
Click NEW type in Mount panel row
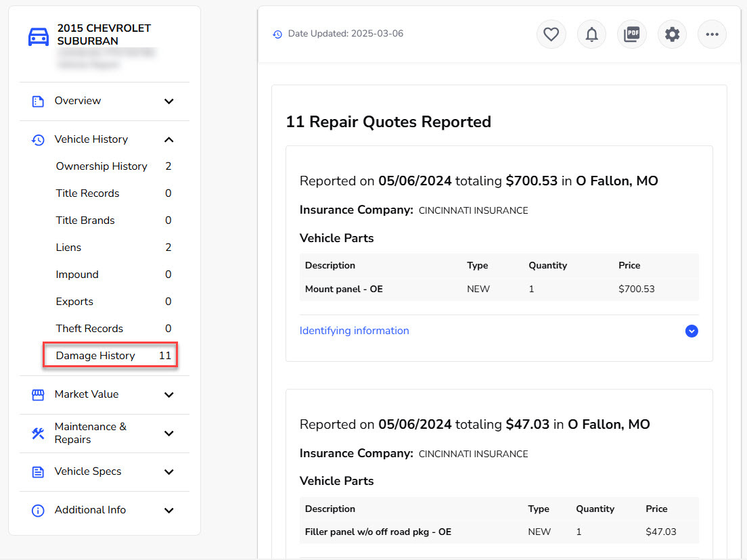click(478, 289)
